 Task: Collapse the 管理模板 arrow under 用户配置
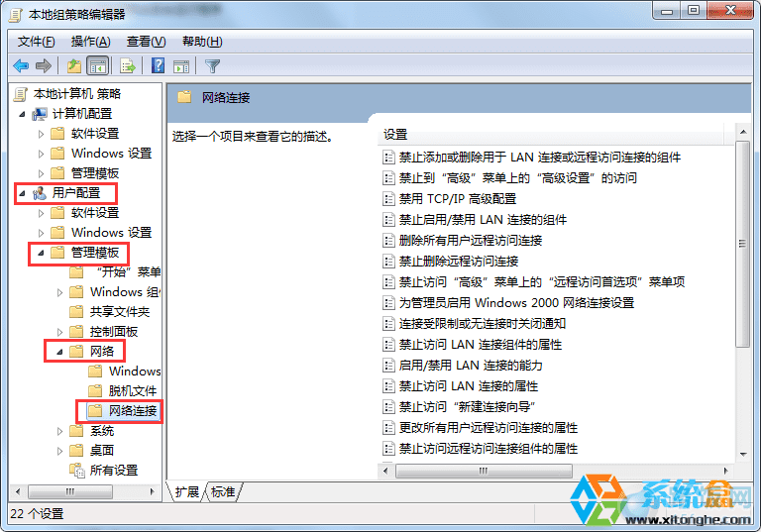pyautogui.click(x=41, y=253)
